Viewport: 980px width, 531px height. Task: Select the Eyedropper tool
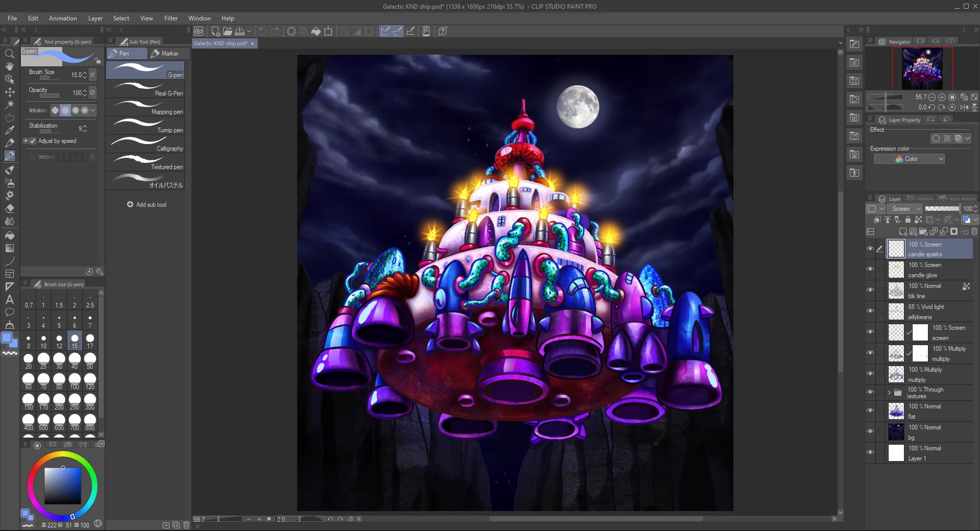tap(9, 130)
